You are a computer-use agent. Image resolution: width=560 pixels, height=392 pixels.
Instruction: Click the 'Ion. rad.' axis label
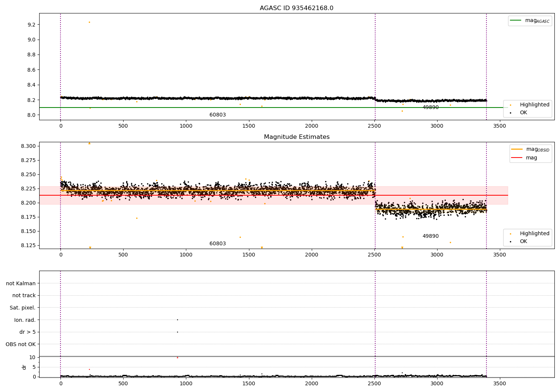tap(25, 320)
